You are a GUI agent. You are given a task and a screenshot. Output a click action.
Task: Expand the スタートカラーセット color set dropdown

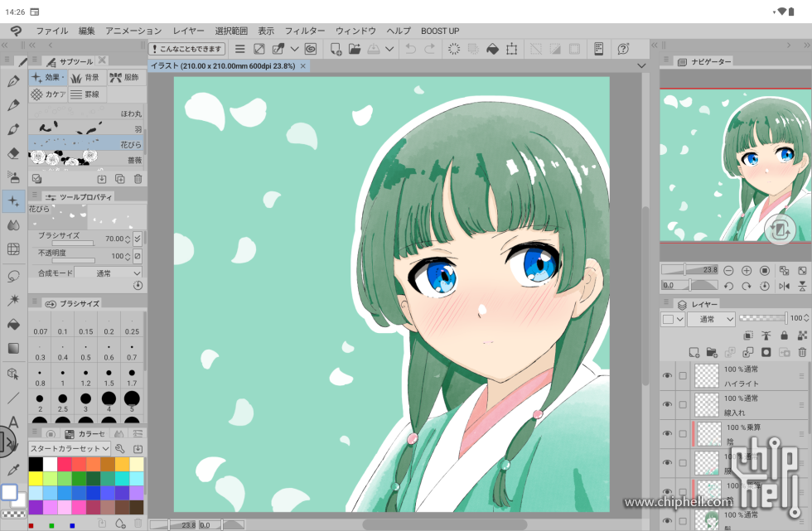70,448
